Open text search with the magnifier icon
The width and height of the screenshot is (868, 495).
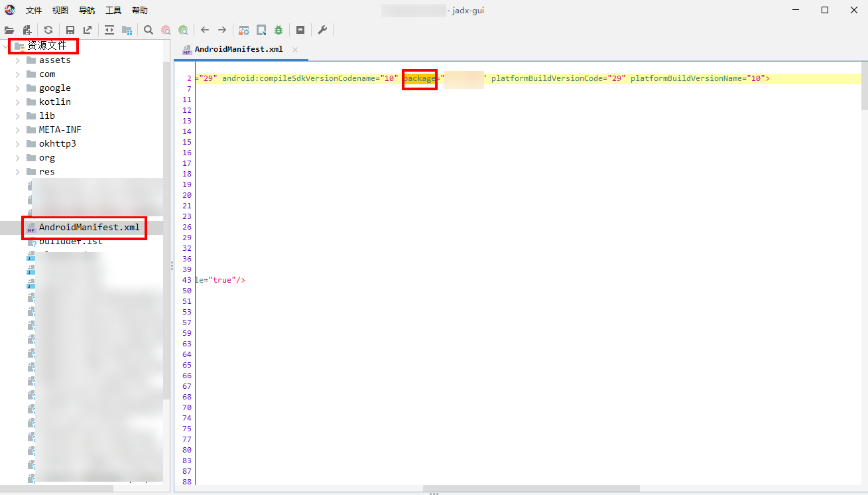click(149, 30)
